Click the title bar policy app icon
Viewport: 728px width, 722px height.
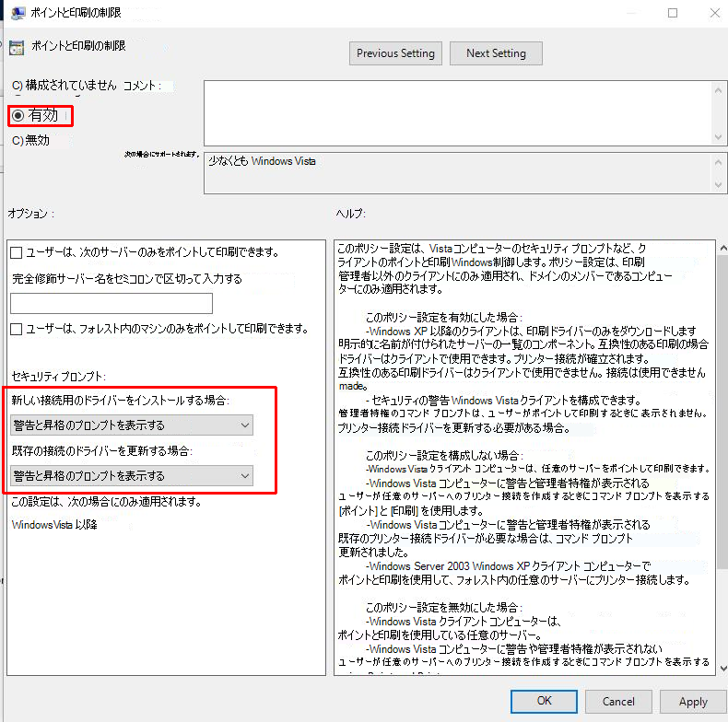click(18, 13)
